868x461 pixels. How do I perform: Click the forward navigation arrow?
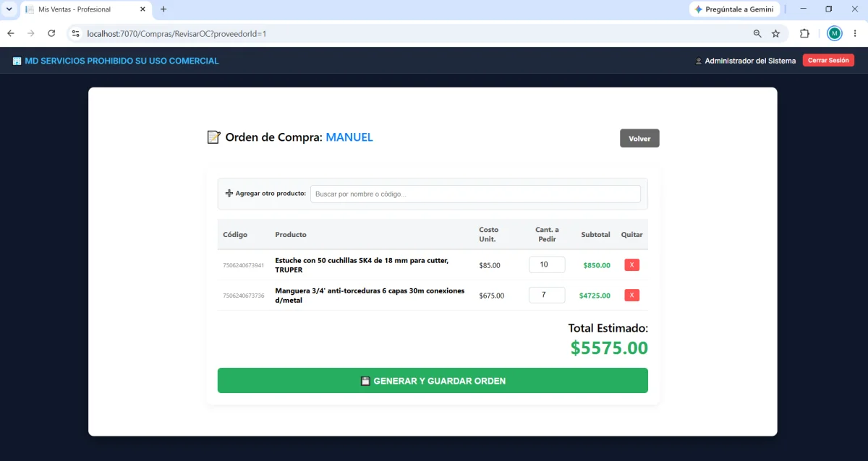coord(31,33)
